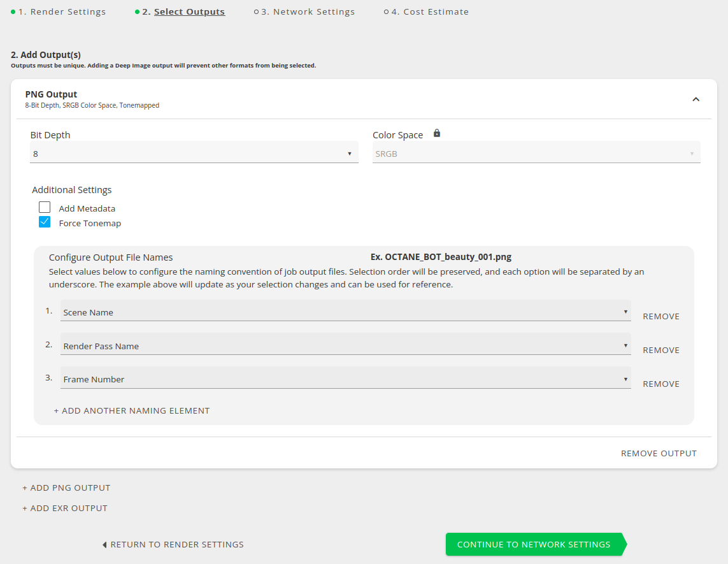728x564 pixels.
Task: Remove the Scene Name naming element
Action: pyautogui.click(x=660, y=316)
